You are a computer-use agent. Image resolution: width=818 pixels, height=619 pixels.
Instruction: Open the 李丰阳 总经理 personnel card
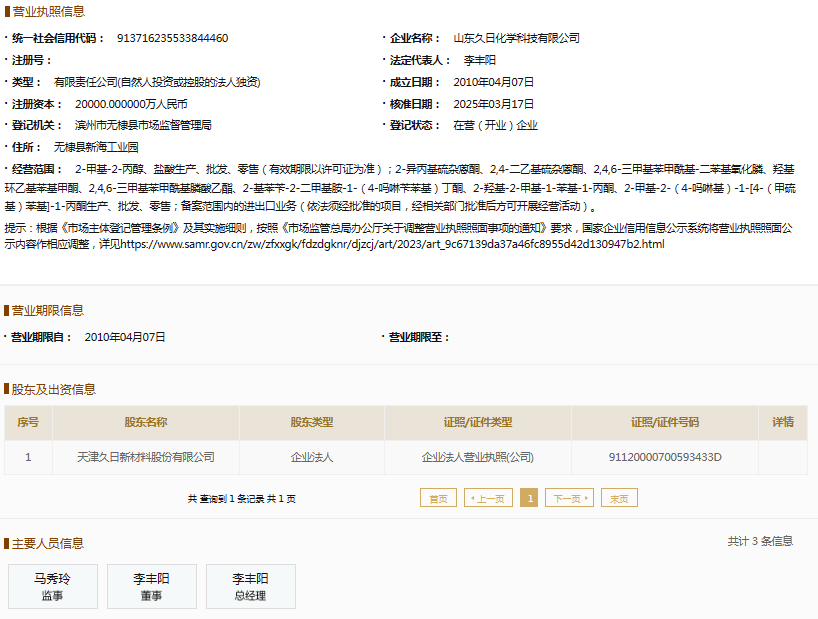click(251, 586)
